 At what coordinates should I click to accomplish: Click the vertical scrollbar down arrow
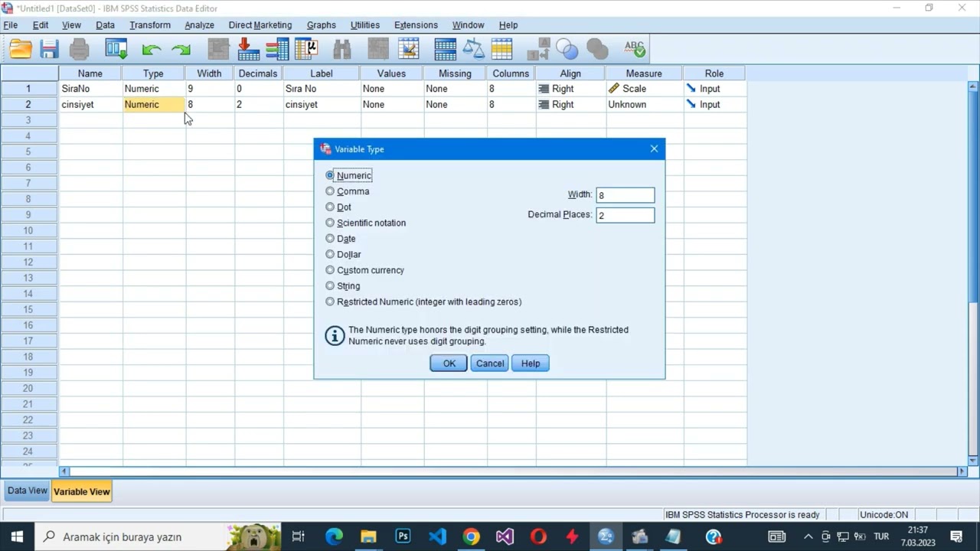tap(973, 460)
